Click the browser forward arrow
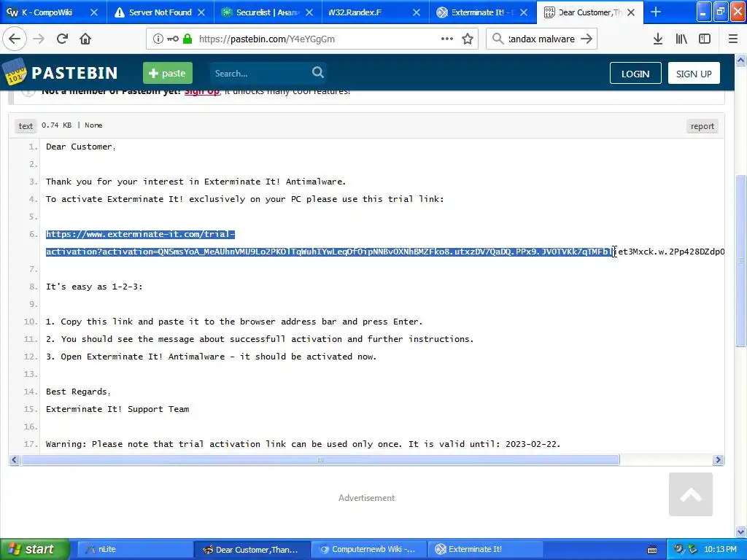The height and width of the screenshot is (560, 747). point(39,39)
